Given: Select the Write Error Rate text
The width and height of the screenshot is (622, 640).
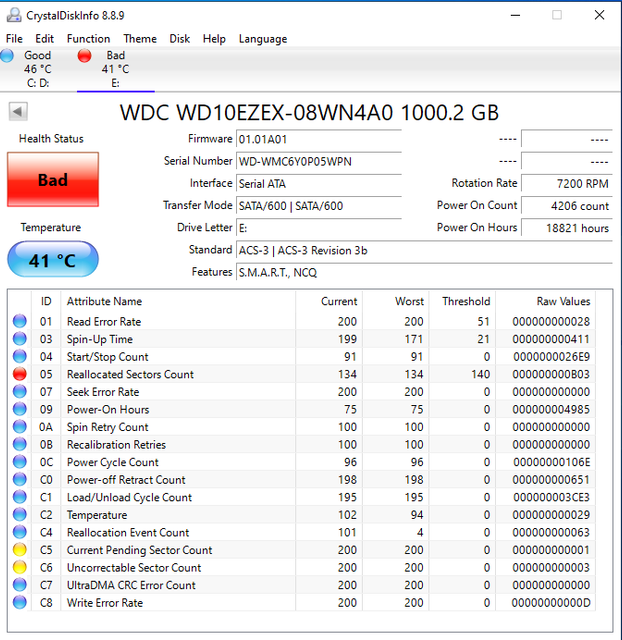Looking at the screenshot, I should 105,603.
